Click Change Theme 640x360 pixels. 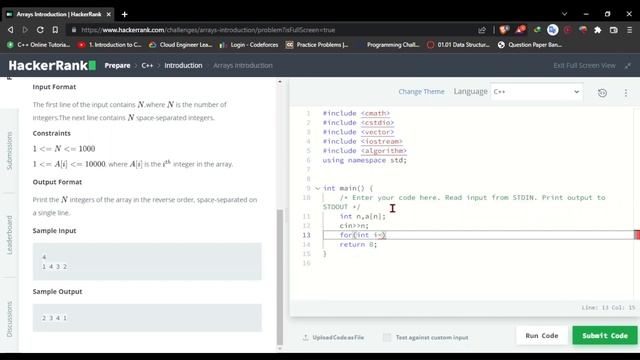[421, 91]
